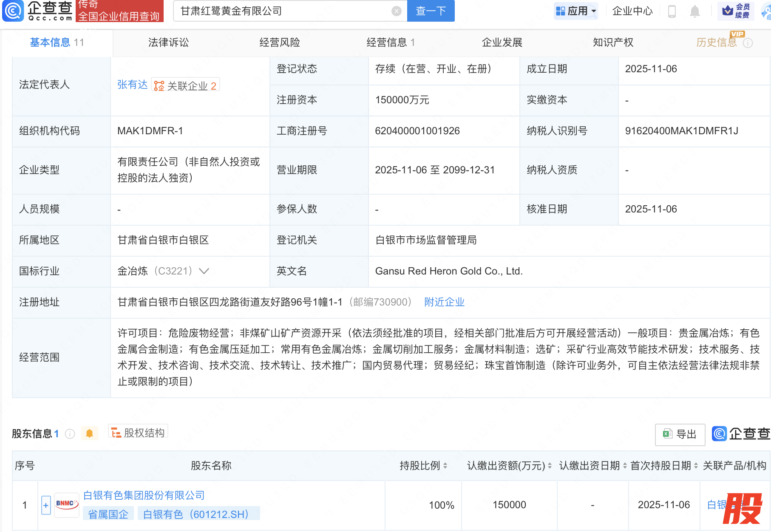771x532 pixels.
Task: Click the Qcc.com logo icon
Action: (x=13, y=11)
